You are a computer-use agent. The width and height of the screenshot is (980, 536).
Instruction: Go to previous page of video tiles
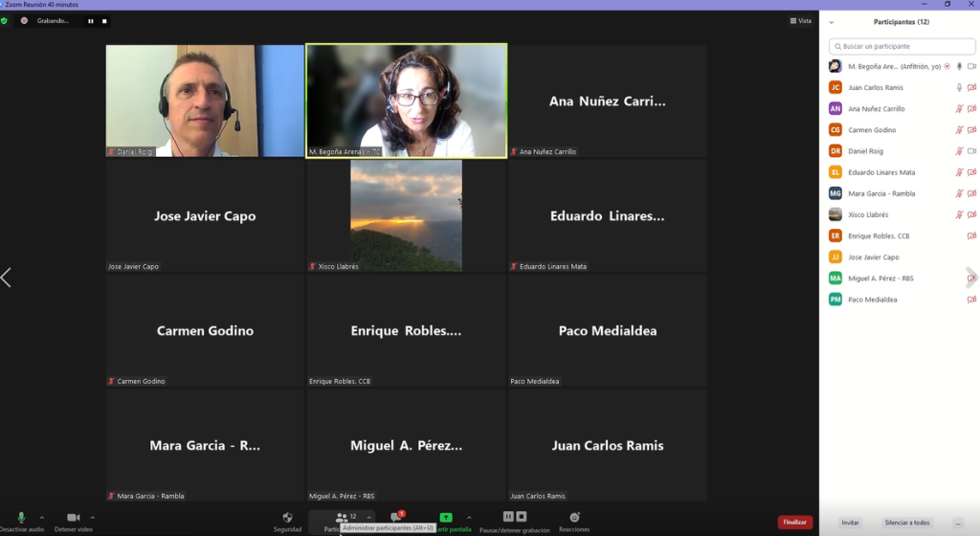(x=7, y=278)
